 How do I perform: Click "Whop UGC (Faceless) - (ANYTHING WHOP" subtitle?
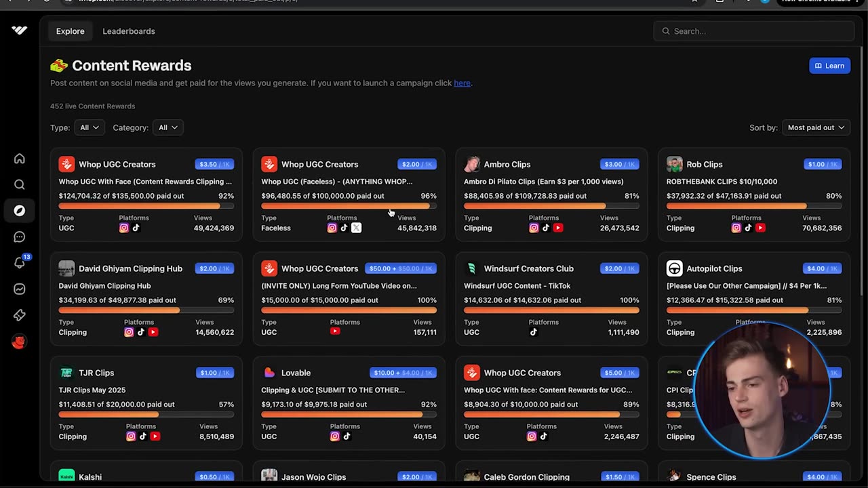tap(336, 182)
